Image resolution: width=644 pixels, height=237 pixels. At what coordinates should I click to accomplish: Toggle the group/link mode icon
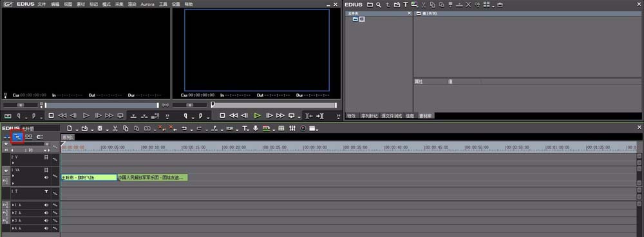29,137
